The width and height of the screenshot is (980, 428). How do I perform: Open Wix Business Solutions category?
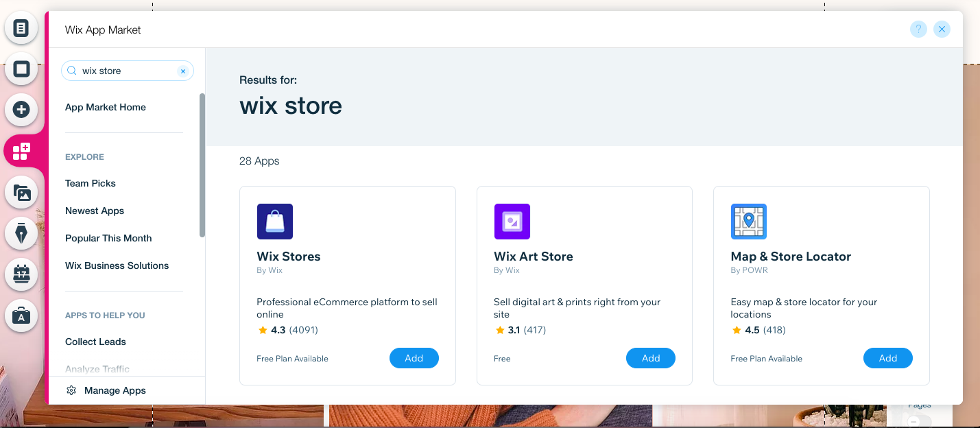[x=117, y=265]
